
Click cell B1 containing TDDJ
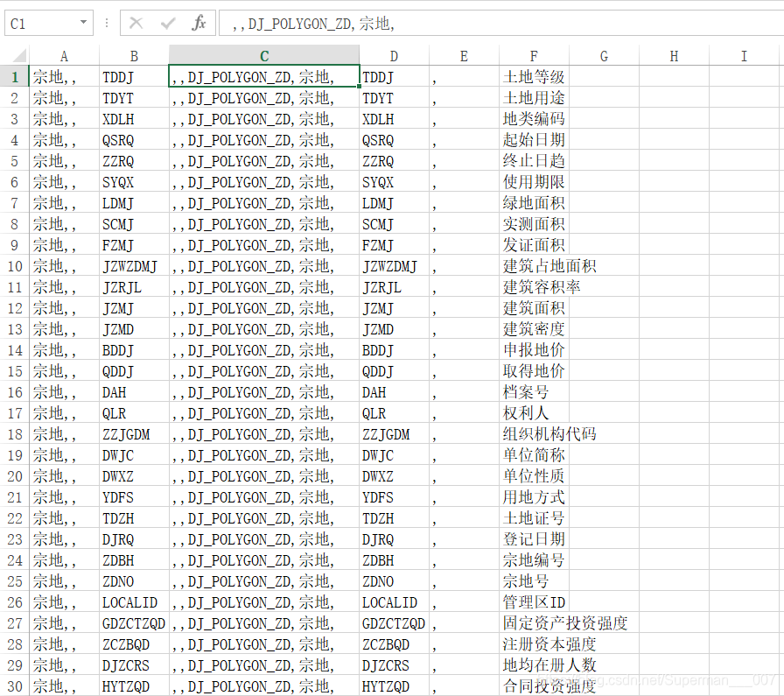[x=134, y=76]
